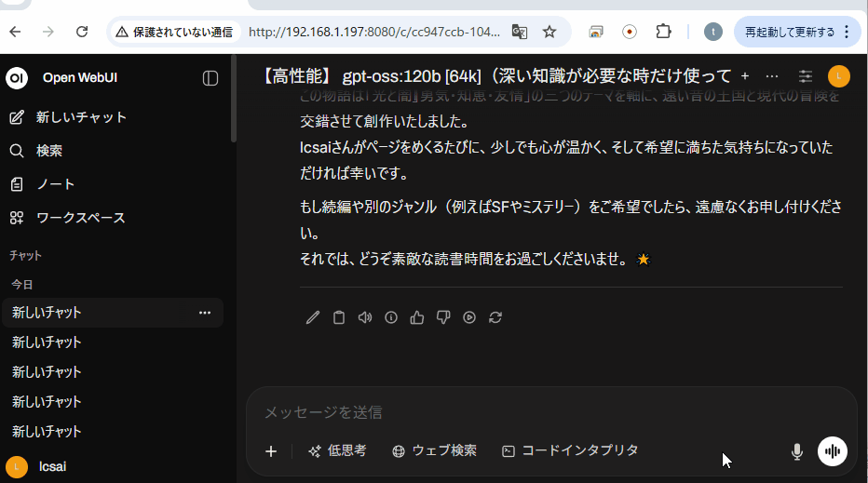Click the URL address text
This screenshot has width=868, height=483.
tap(374, 32)
